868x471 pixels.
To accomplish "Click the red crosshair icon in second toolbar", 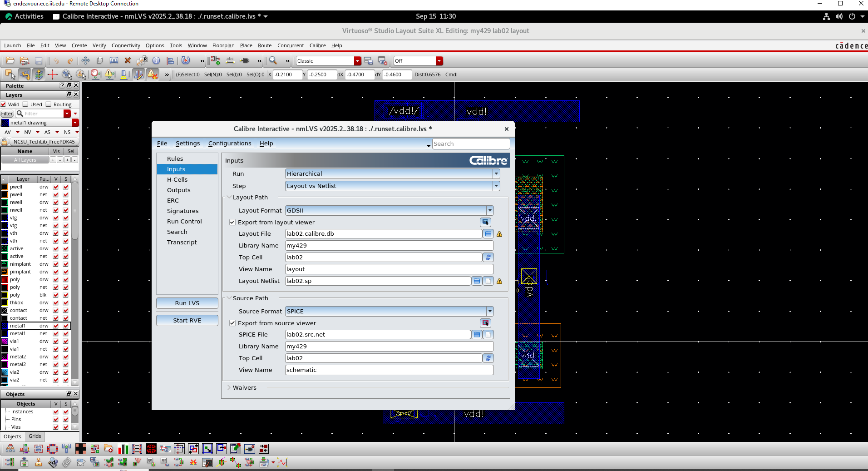I will (x=53, y=74).
